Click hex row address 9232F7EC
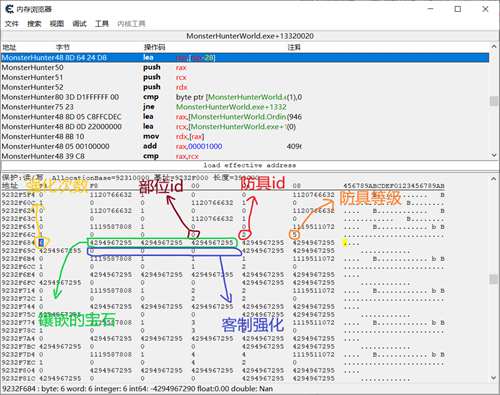This screenshot has width=500, height=395. [x=18, y=363]
